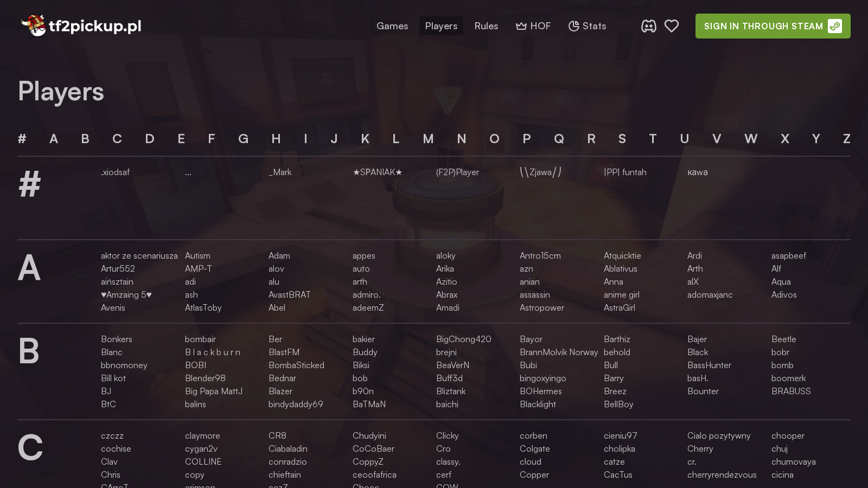
Task: Open the Stats section
Action: point(594,25)
